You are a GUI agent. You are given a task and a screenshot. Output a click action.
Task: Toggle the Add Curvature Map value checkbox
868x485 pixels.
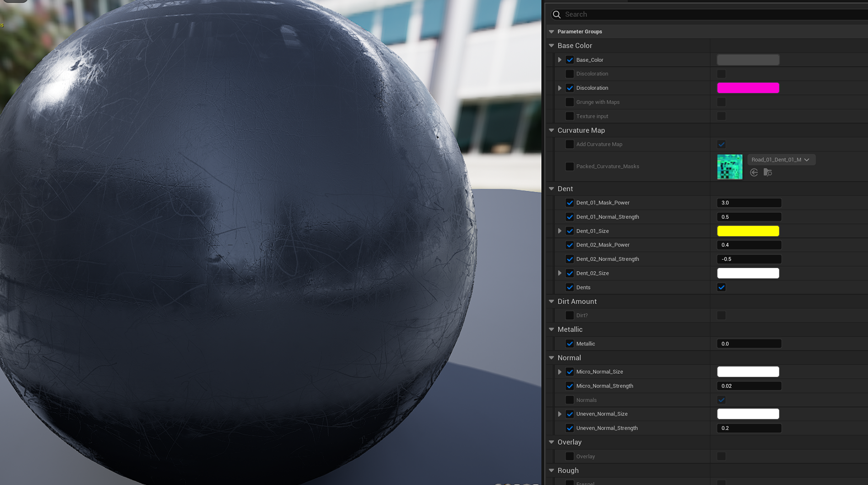coord(721,144)
